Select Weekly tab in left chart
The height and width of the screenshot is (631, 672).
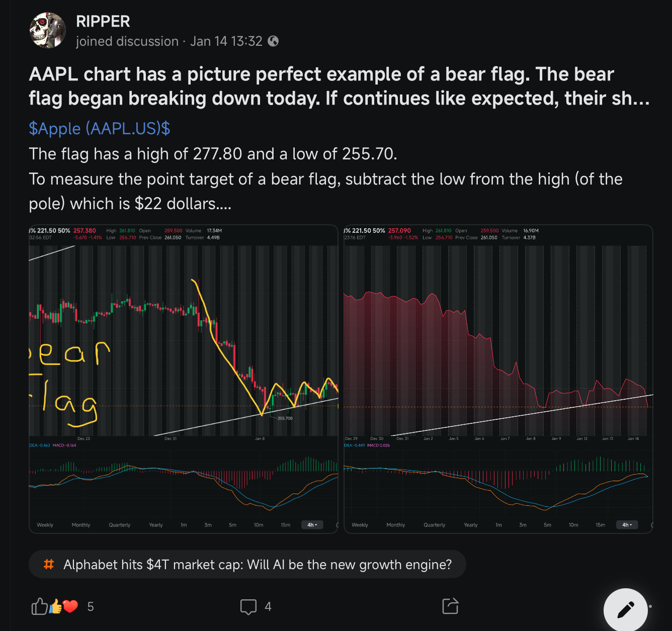pos(45,525)
